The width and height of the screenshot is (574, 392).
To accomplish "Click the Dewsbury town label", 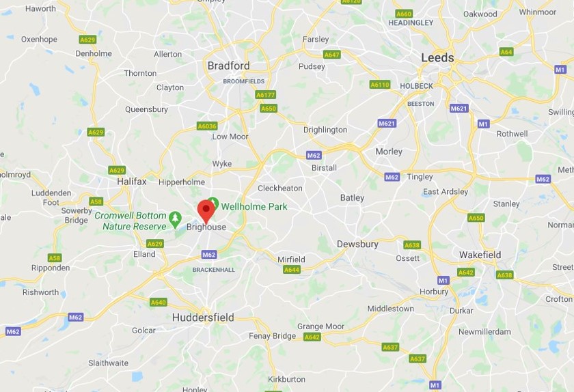I will [357, 244].
